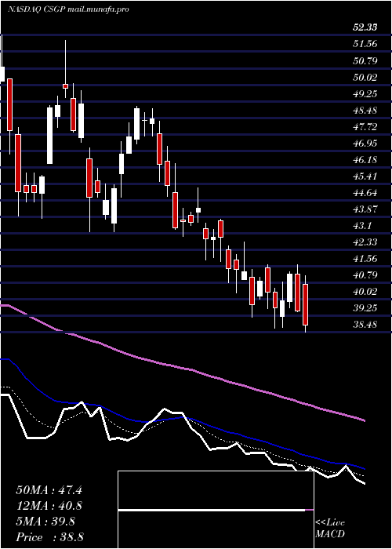Click the 41.56 price axis label

point(365,258)
